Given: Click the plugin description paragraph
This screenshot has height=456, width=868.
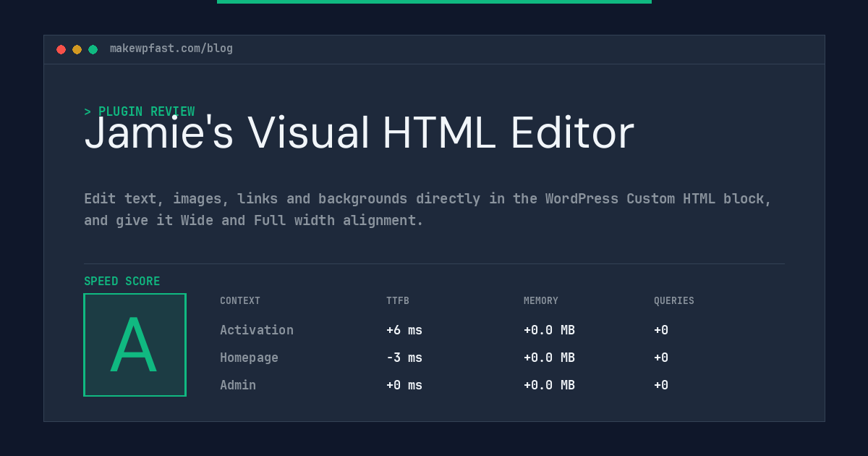Looking at the screenshot, I should pyautogui.click(x=427, y=209).
